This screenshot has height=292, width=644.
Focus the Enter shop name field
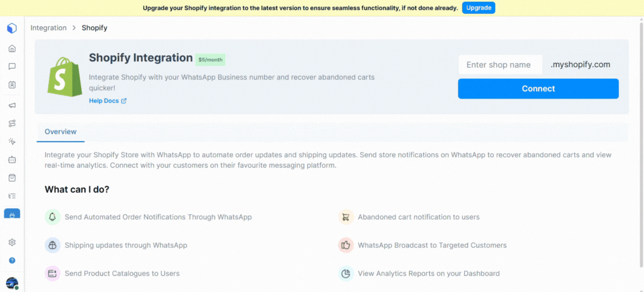point(500,64)
